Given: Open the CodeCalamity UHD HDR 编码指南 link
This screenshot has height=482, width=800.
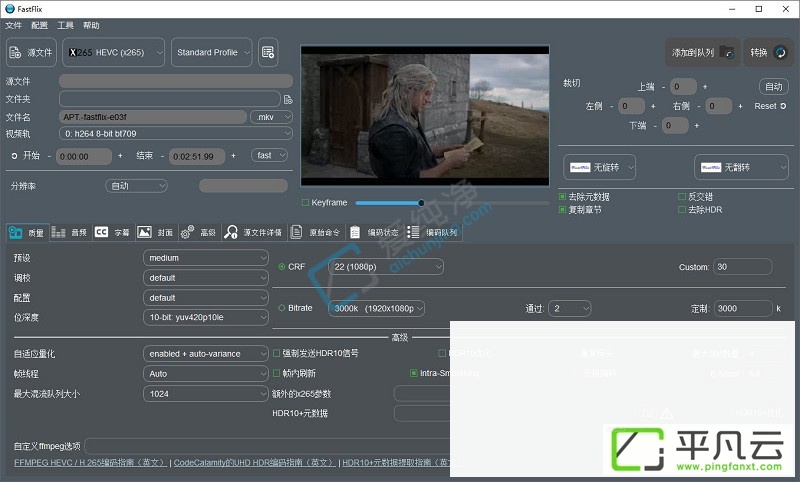Looking at the screenshot, I should point(254,463).
